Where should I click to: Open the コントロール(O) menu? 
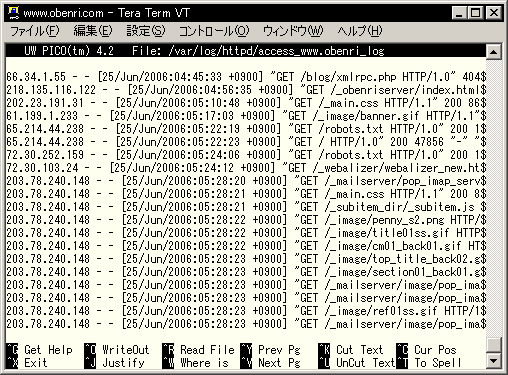[214, 31]
